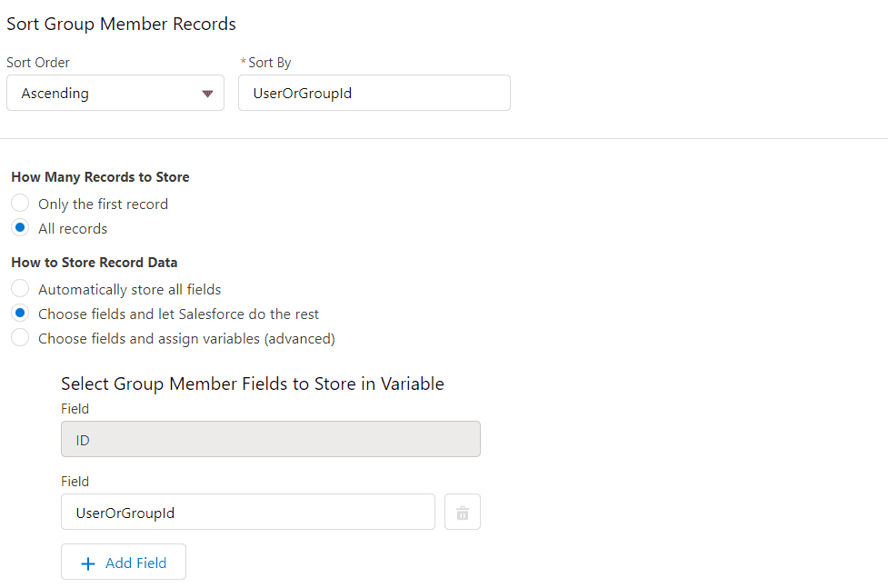Click the 'Automatically store all fields' label text
The width and height of the screenshot is (888, 588).
pyautogui.click(x=130, y=290)
